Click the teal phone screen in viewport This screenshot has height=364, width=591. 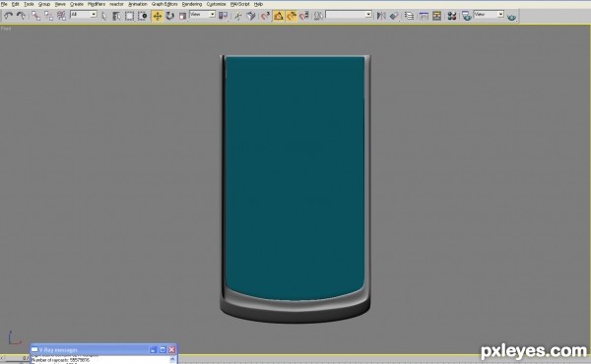[295, 177]
